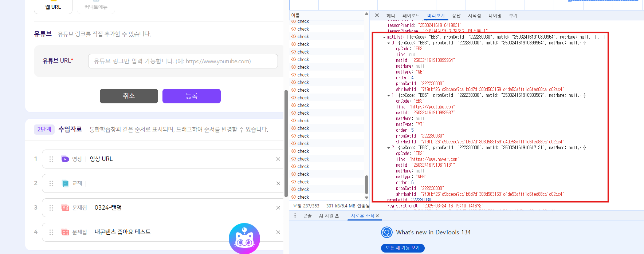Click drag handle of 0324-랜덤 row
Image resolution: width=644 pixels, height=254 pixels.
click(x=51, y=208)
